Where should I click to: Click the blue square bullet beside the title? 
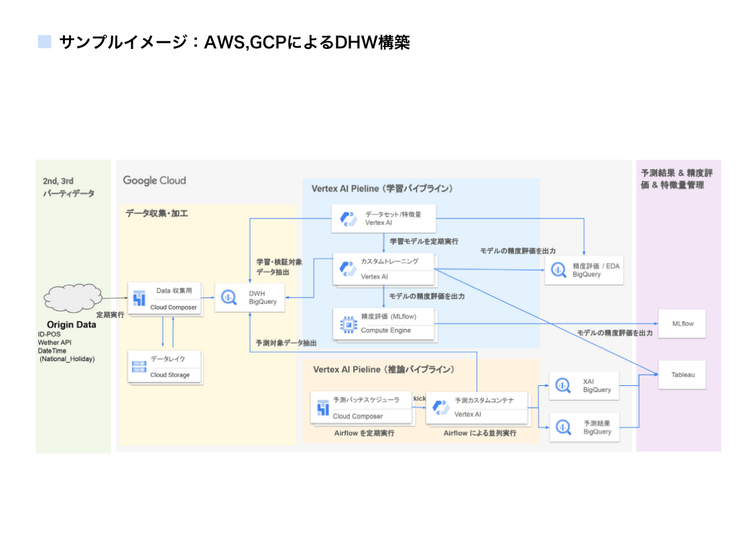point(44,42)
